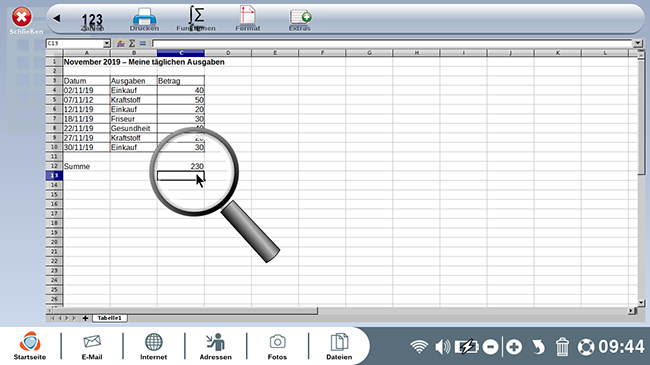Click inside the formula input line

point(392,43)
